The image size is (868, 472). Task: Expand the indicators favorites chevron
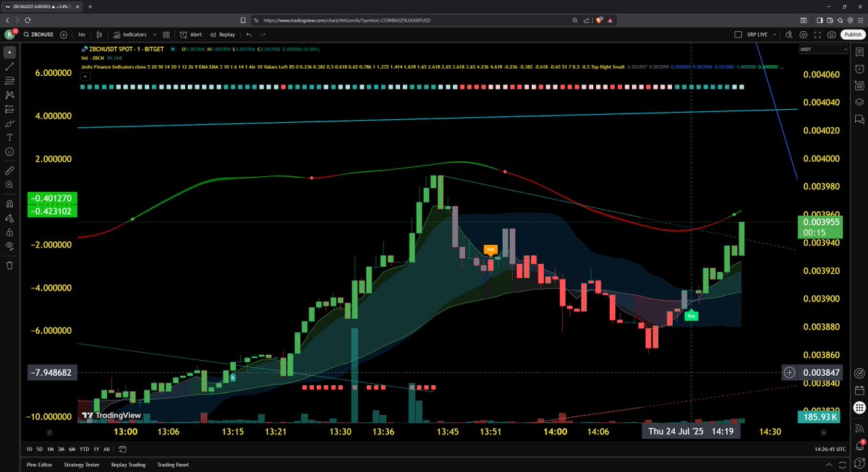154,34
